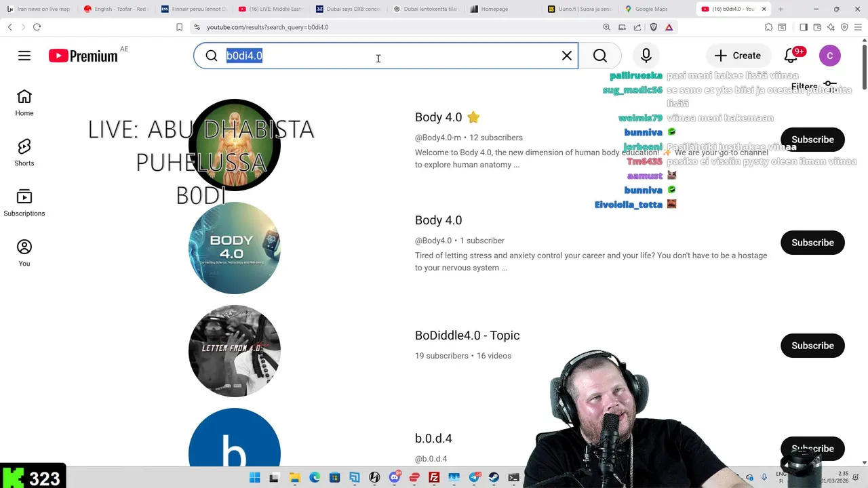Open the account avatar menu
This screenshot has width=868, height=488.
(830, 56)
